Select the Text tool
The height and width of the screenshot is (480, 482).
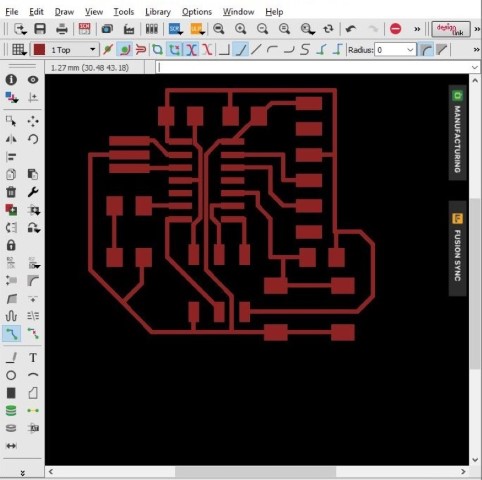[33, 358]
